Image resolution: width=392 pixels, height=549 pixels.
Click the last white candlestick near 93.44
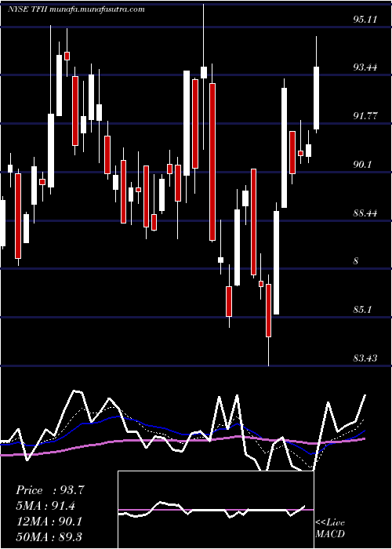click(317, 98)
